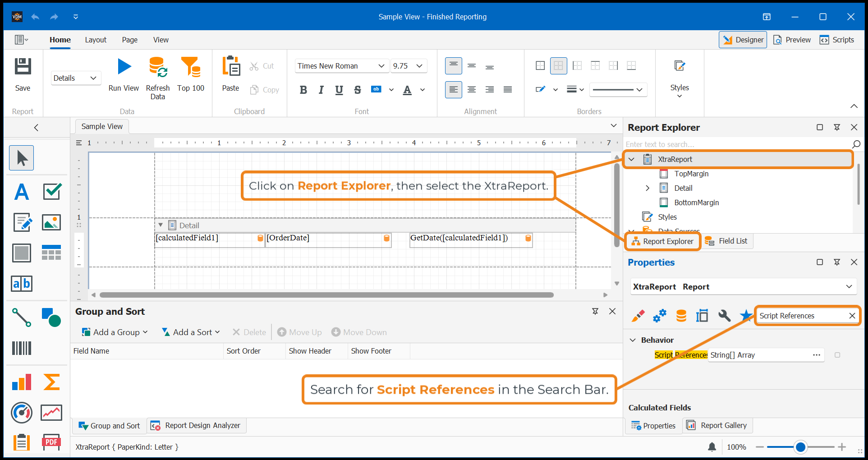Pick the Panel control tool
Screen dimensions: 868x460
(22, 253)
